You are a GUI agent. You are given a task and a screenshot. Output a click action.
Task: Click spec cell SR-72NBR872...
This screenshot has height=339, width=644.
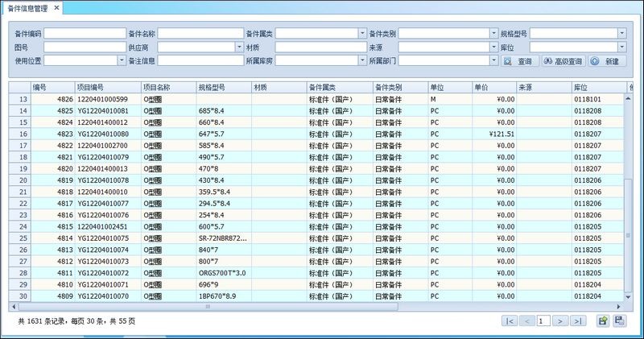(x=223, y=238)
